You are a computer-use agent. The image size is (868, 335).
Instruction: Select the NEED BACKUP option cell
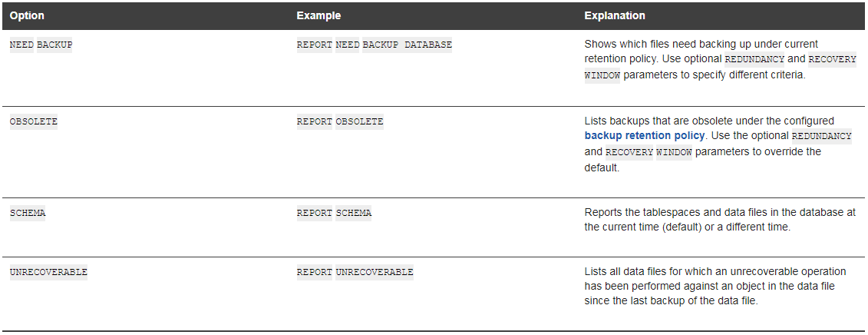pos(41,45)
